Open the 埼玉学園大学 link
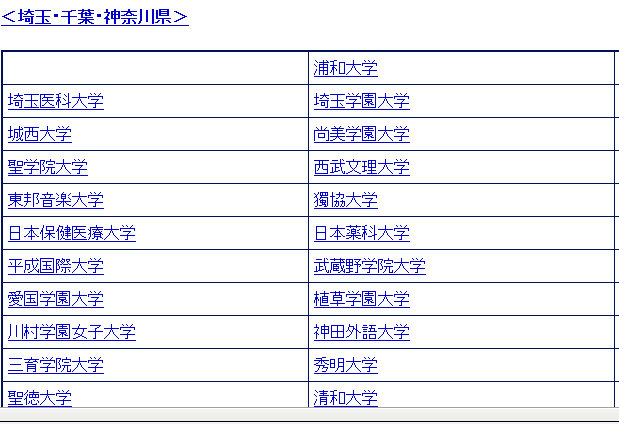The image size is (619, 424). 362,101
